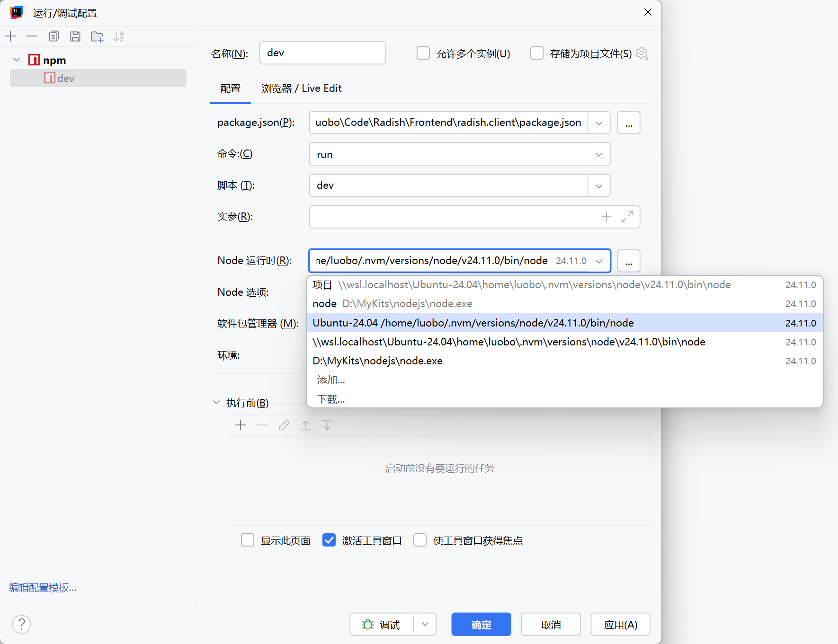Screen dimensions: 838x644
Task: Click the copy configuration icon
Action: pos(53,36)
